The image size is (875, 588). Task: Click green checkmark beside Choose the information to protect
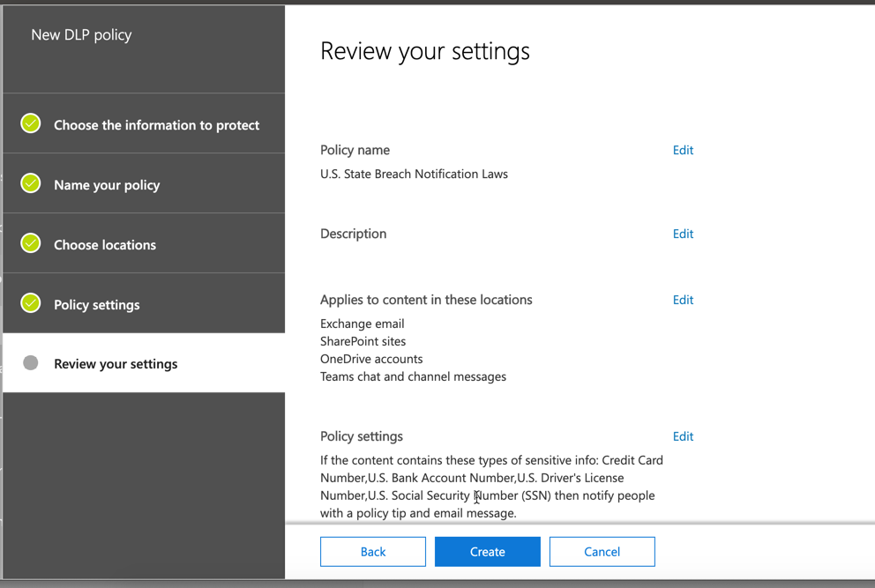point(31,123)
